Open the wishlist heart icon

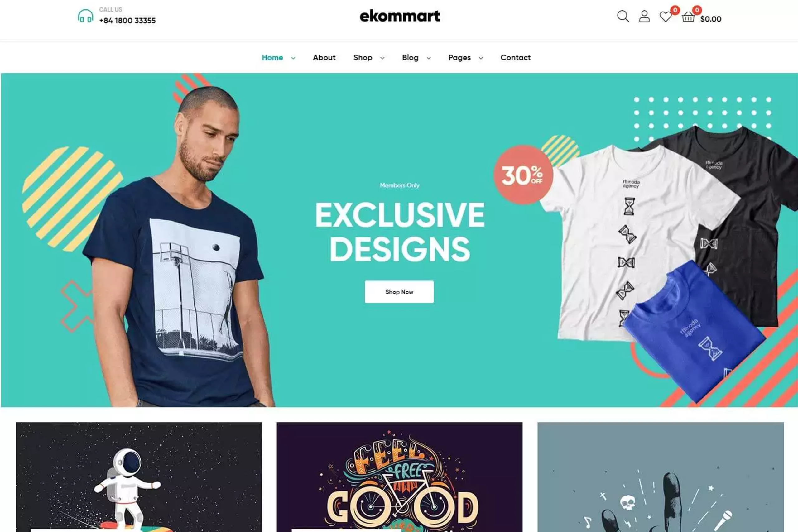[x=665, y=17]
